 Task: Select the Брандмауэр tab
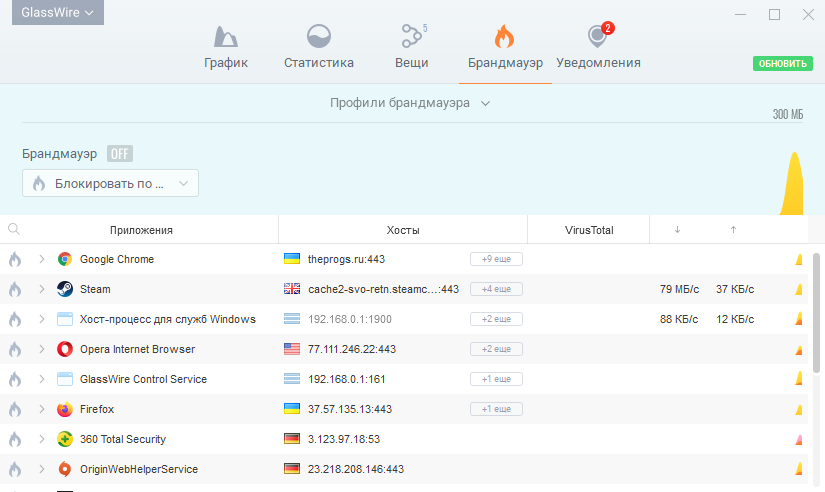505,47
